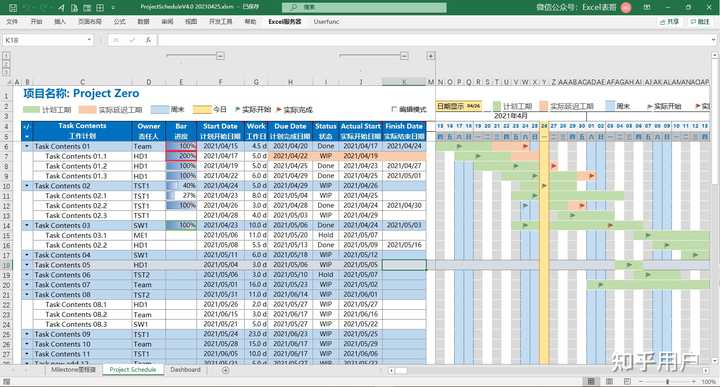The width and height of the screenshot is (720, 387).
Task: Click outline level 3 button
Action: [x=6, y=72]
